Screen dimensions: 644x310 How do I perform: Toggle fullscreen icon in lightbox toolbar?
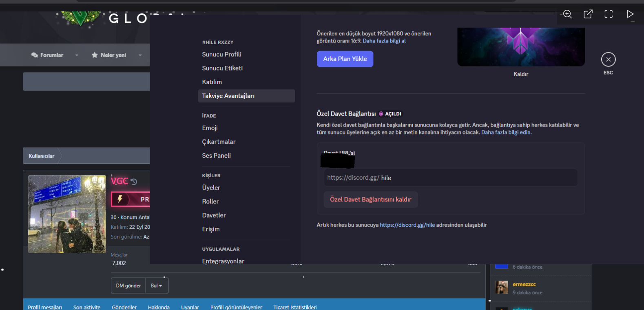pyautogui.click(x=609, y=14)
